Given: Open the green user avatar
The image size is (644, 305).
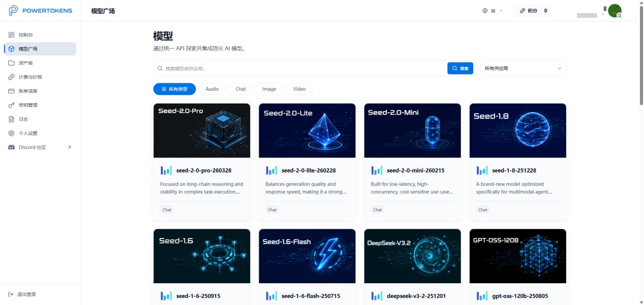Looking at the screenshot, I should click(x=615, y=11).
